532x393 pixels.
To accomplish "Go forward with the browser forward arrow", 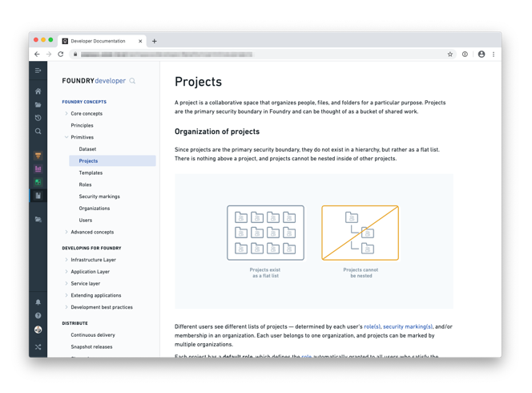I will 49,55.
